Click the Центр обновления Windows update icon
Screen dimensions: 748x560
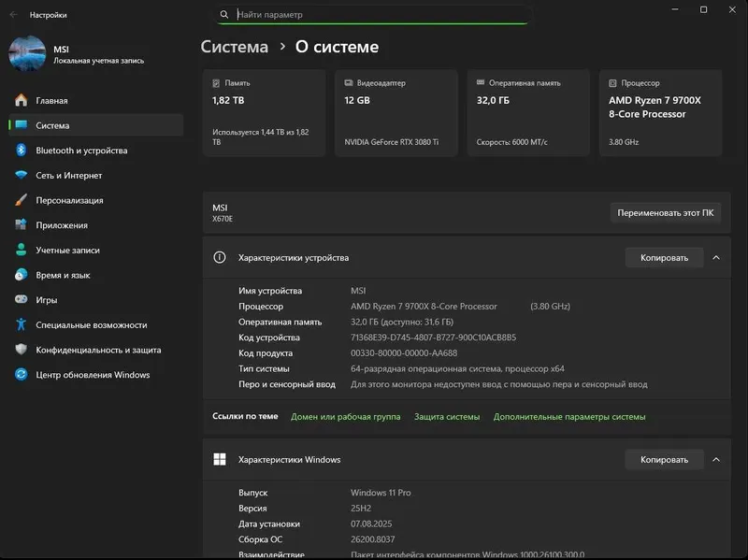tap(21, 375)
